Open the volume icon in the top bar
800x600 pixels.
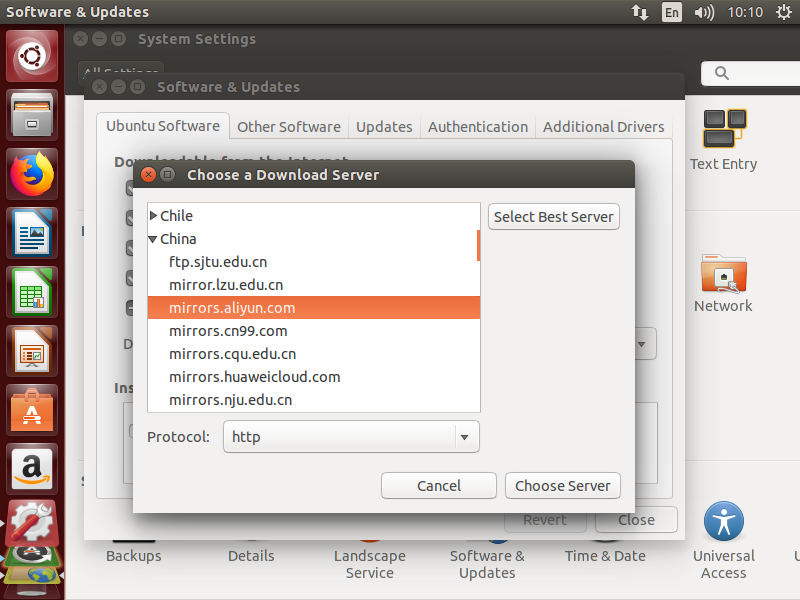coord(706,12)
